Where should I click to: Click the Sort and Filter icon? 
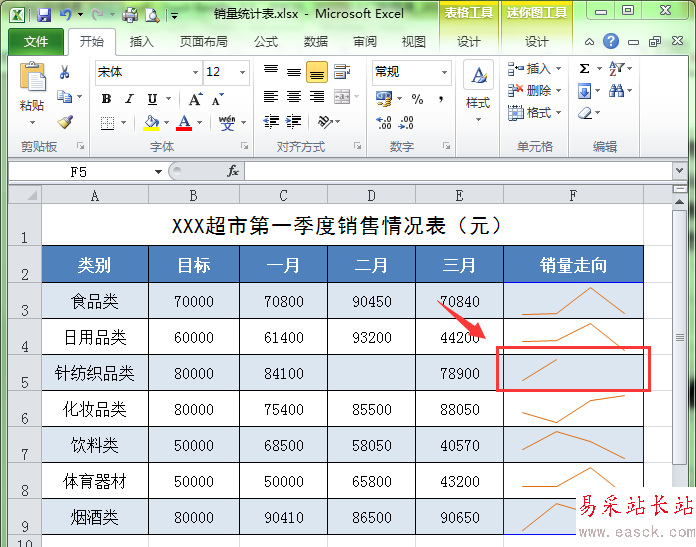point(616,68)
